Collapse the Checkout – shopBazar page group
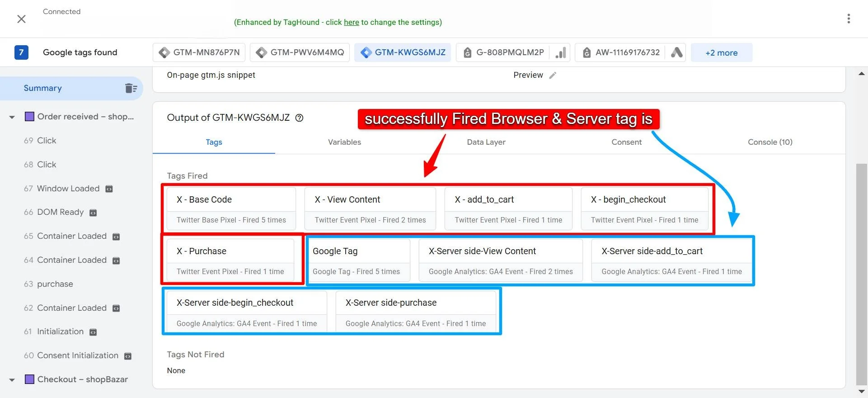 12,380
